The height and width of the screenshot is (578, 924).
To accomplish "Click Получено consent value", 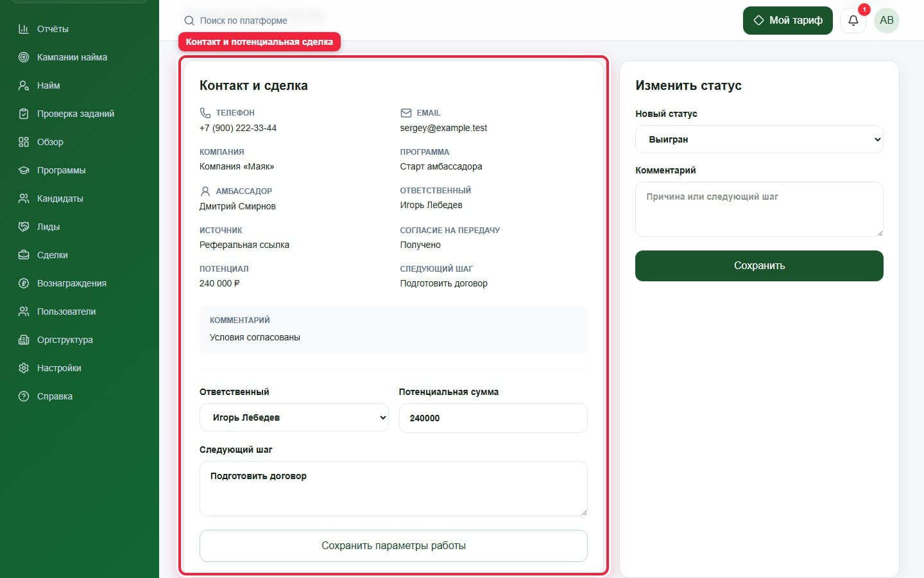I will (420, 245).
